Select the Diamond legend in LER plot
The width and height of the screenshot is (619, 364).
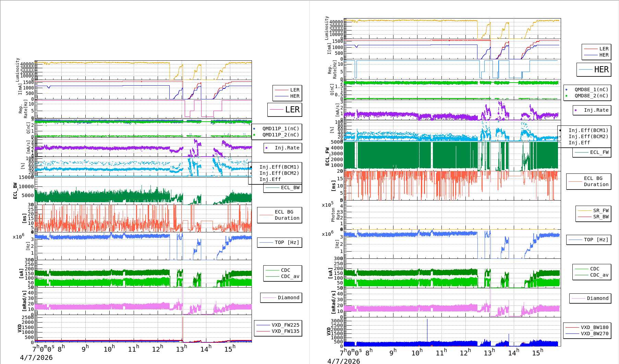coord(281,298)
